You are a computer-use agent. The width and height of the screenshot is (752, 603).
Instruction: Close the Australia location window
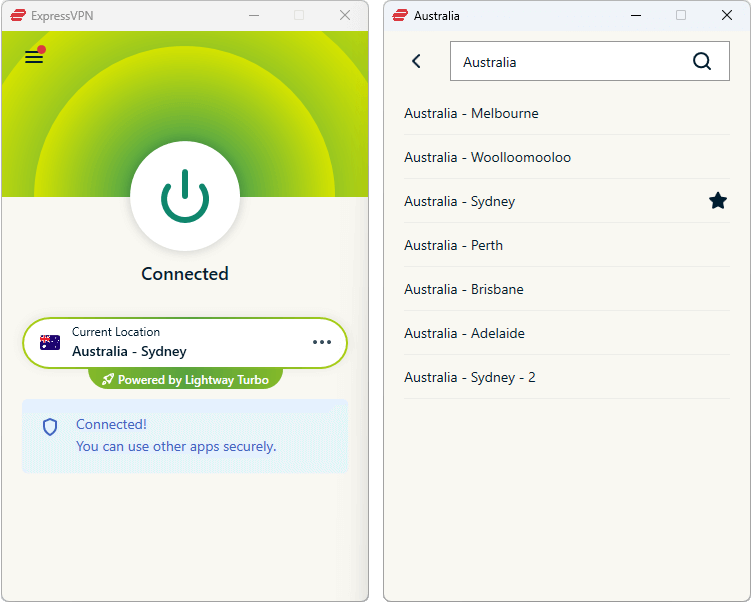727,15
